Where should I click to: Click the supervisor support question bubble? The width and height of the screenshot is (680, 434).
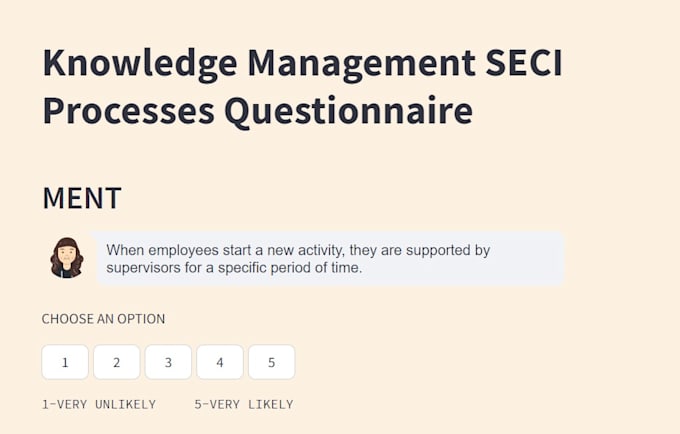click(x=330, y=258)
